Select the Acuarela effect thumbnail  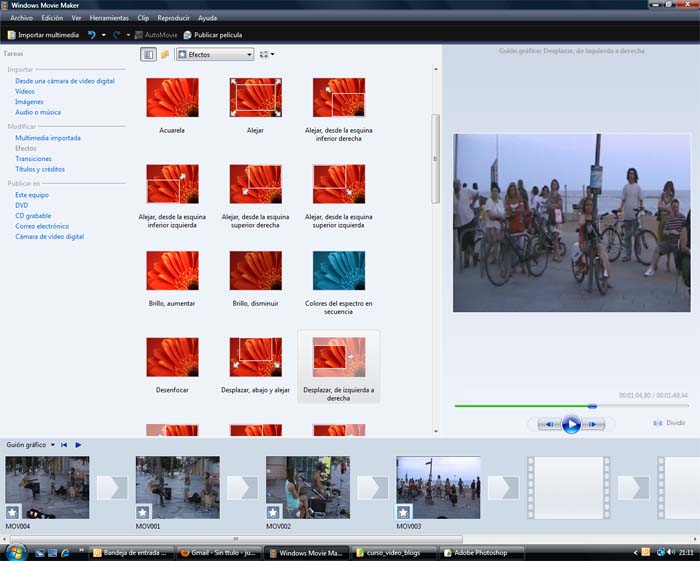click(x=172, y=97)
